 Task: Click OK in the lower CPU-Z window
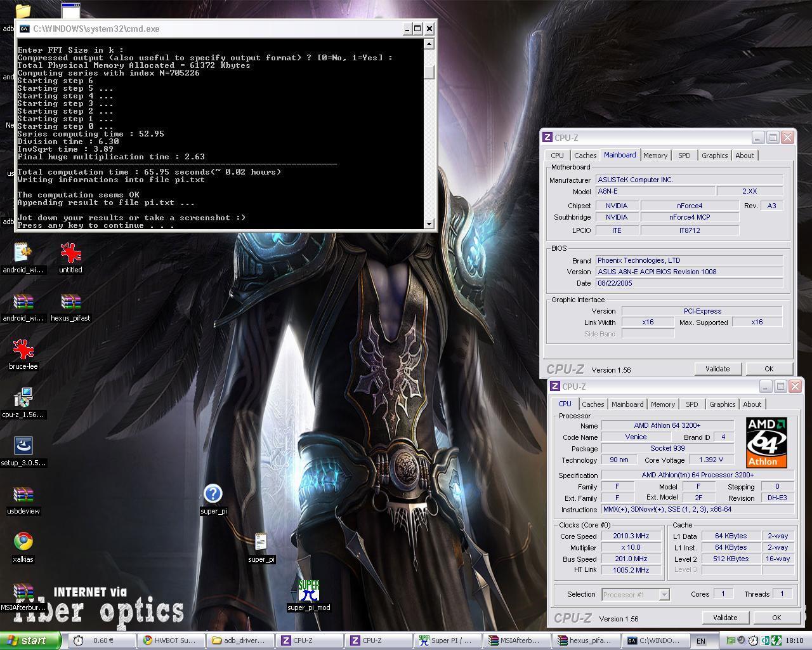(776, 618)
